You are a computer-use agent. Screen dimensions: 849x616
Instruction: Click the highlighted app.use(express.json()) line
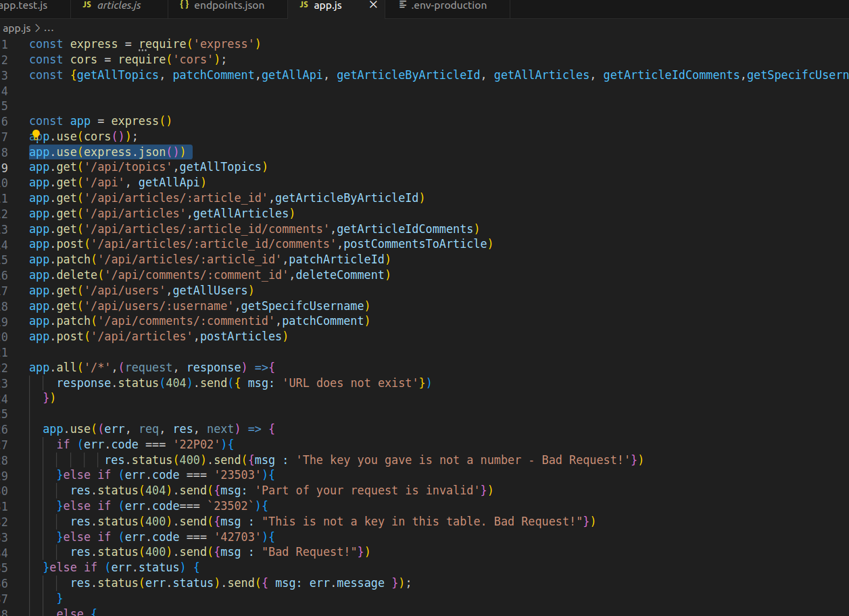111,152
